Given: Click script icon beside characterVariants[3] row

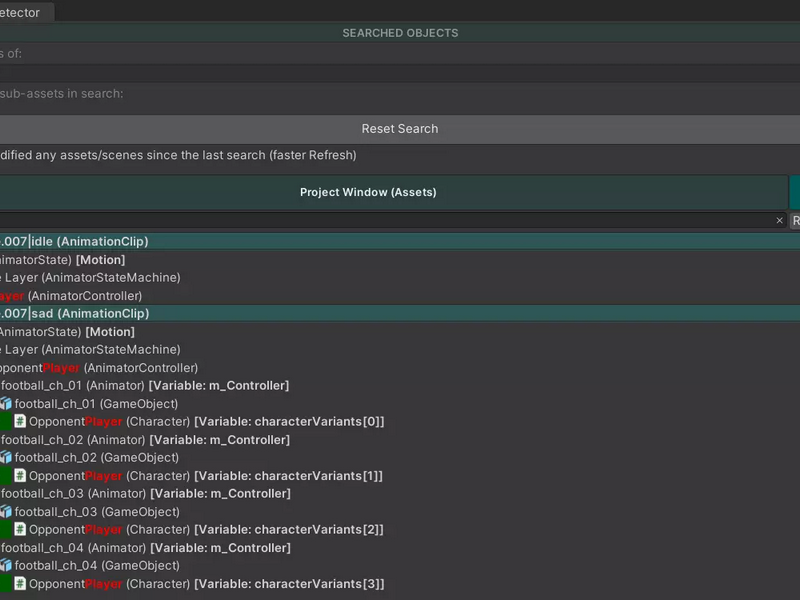Looking at the screenshot, I should click(20, 584).
